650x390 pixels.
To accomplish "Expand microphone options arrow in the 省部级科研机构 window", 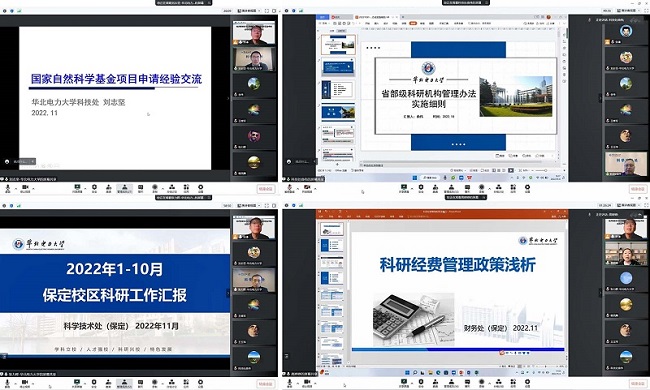I will (x=298, y=188).
